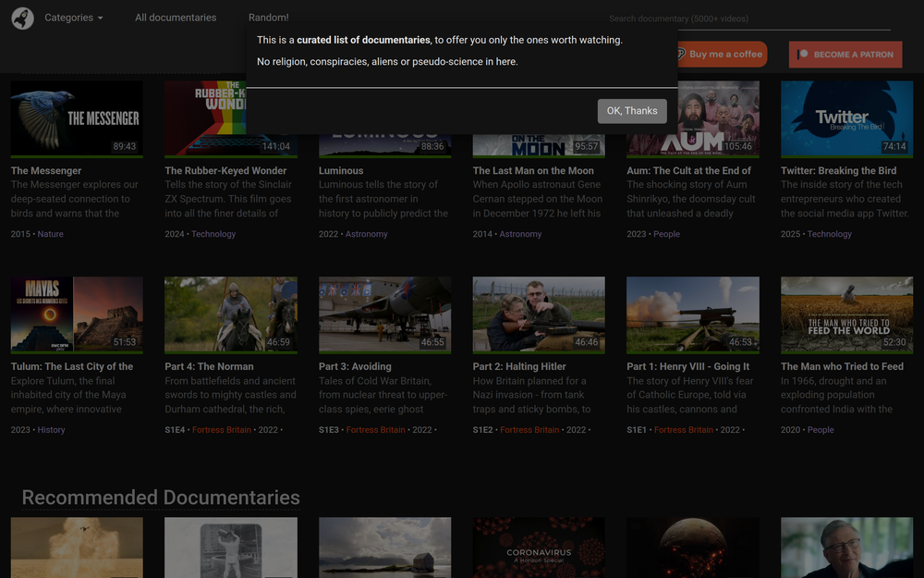
Task: Open Twitter: Breaking the Bird title
Action: (839, 170)
